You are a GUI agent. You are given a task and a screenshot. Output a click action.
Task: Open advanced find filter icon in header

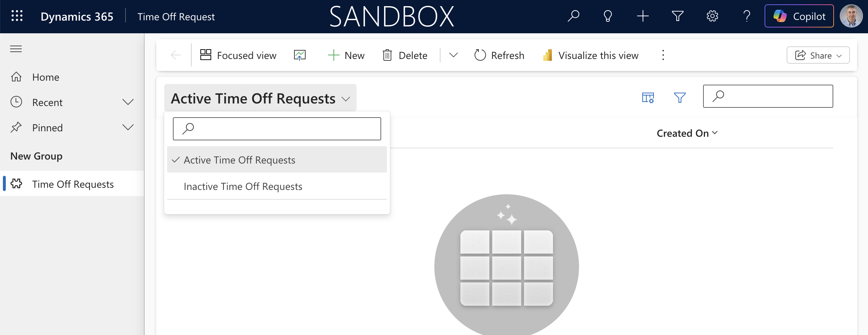pos(677,16)
